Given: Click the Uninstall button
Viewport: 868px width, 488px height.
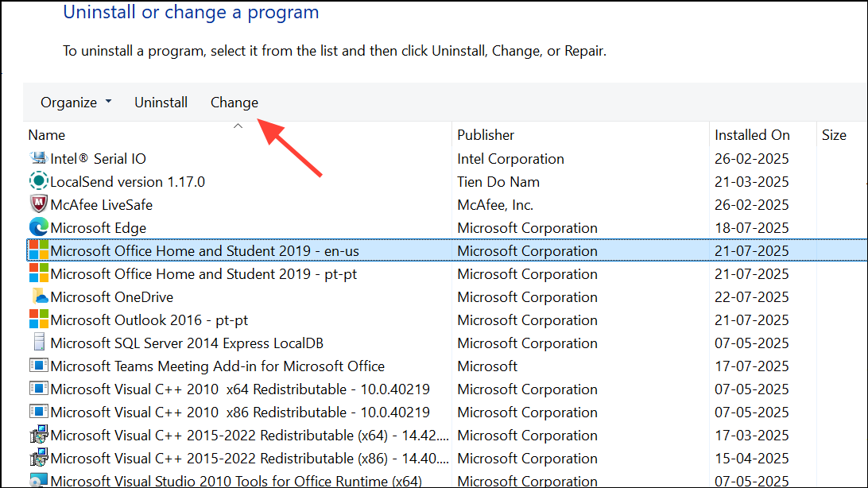Looking at the screenshot, I should [161, 102].
